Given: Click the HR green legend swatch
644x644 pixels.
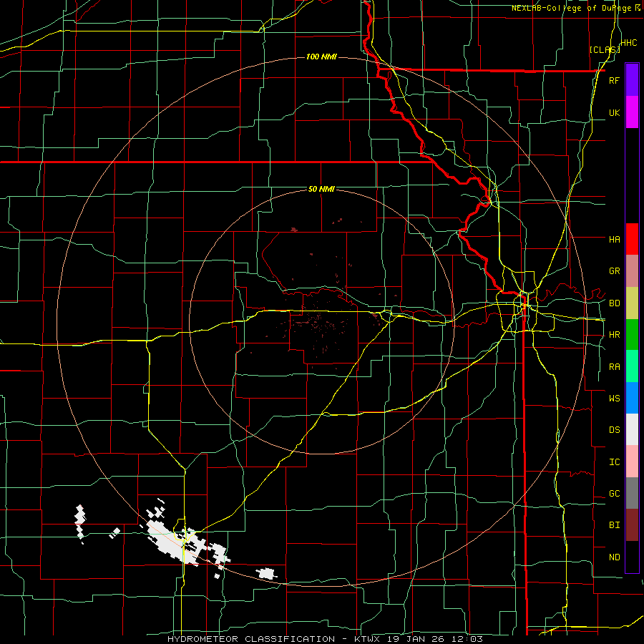Looking at the screenshot, I should point(632,334).
